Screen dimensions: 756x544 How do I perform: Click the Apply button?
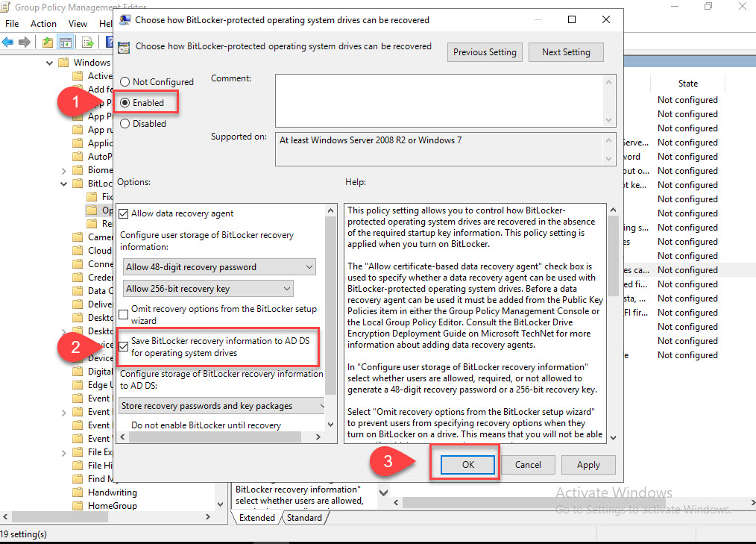(588, 465)
